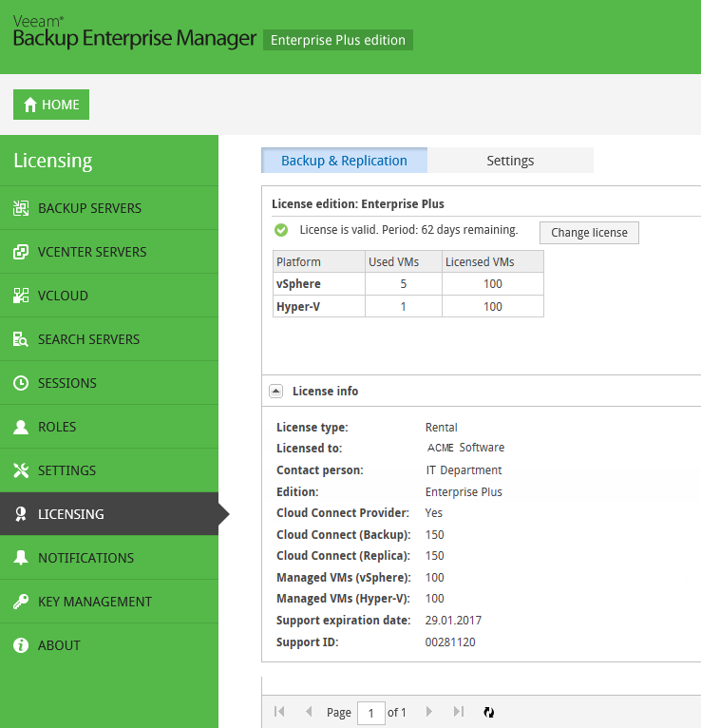Click the Enterprise Plus edition badge
The width and height of the screenshot is (701, 728).
tap(338, 40)
